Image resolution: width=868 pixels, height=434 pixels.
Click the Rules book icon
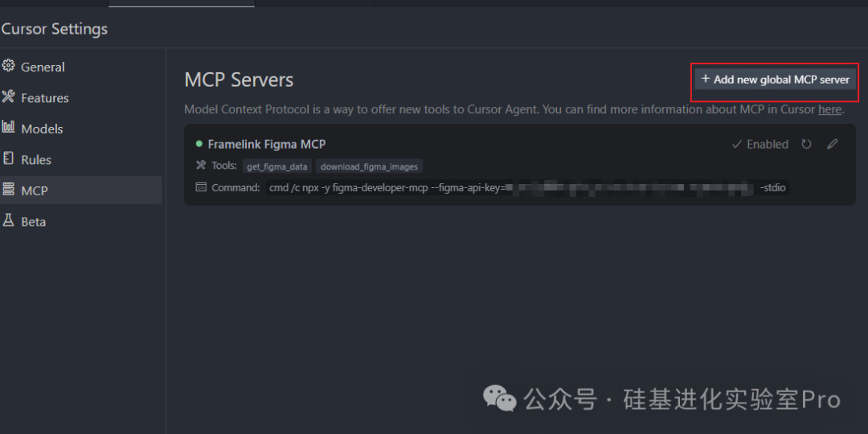[x=9, y=158]
